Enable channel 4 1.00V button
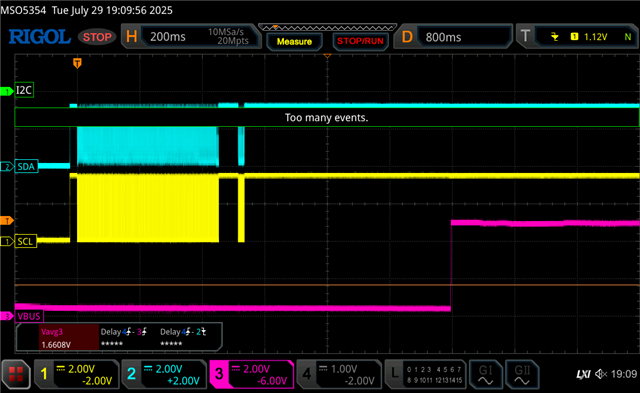Image resolution: width=640 pixels, height=393 pixels. click(339, 374)
